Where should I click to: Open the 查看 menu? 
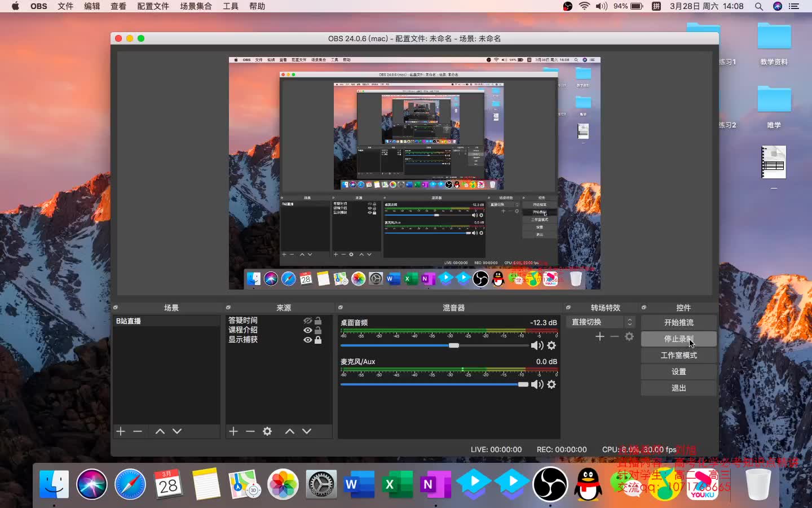tap(118, 6)
